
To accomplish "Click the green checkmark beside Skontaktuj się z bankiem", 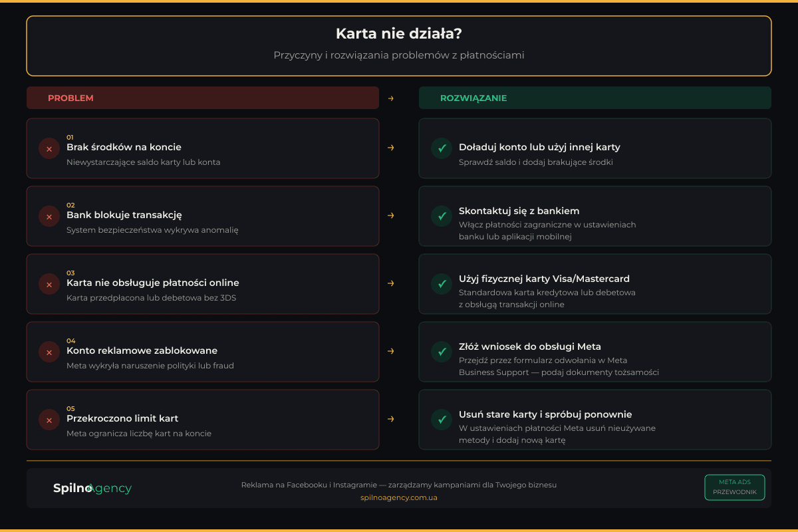I will (442, 216).
